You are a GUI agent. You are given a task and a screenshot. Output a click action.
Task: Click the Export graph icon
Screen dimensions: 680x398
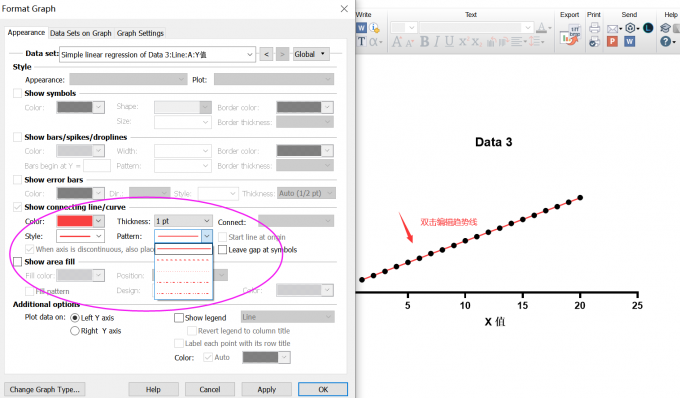(x=570, y=35)
